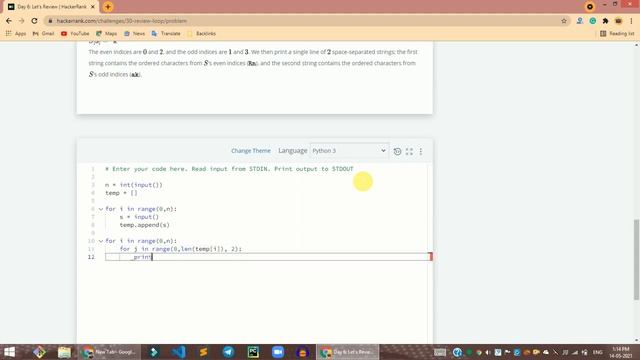
Task: Click the Change Theme link
Action: (x=251, y=151)
